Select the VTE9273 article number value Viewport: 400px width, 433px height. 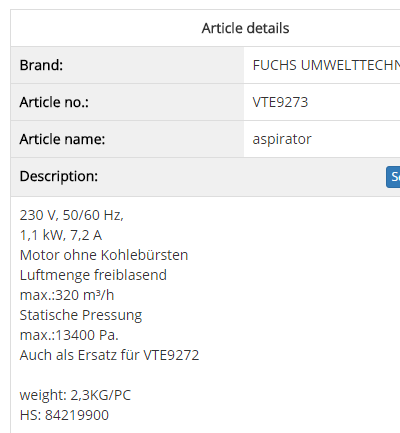click(280, 102)
